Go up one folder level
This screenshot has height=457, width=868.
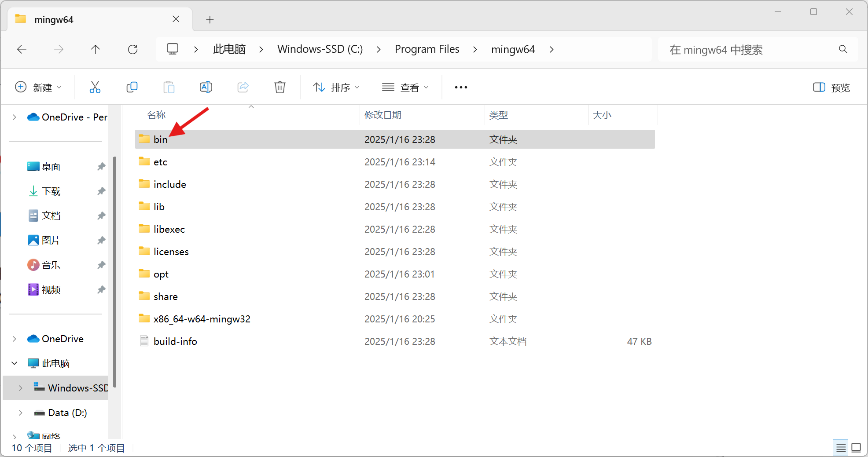(x=96, y=49)
